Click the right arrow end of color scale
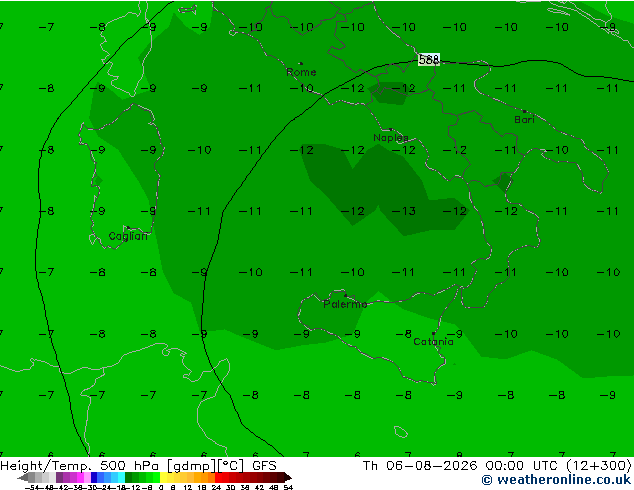This screenshot has height=490, width=634. (x=288, y=477)
